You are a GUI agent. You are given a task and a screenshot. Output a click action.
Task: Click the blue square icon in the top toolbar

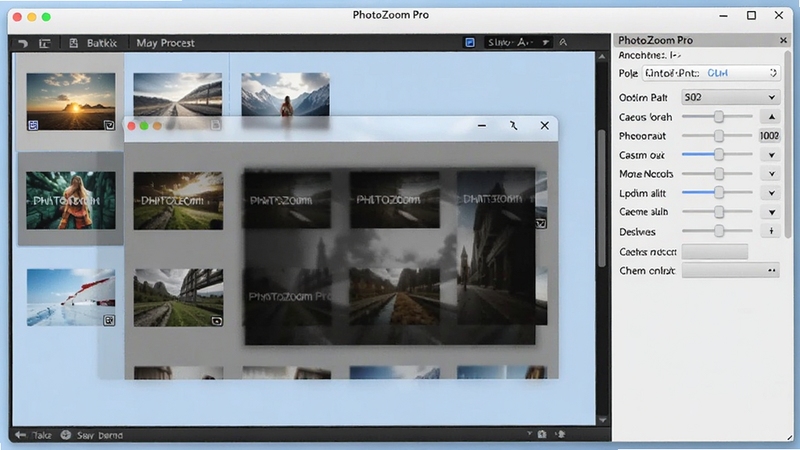coord(470,42)
